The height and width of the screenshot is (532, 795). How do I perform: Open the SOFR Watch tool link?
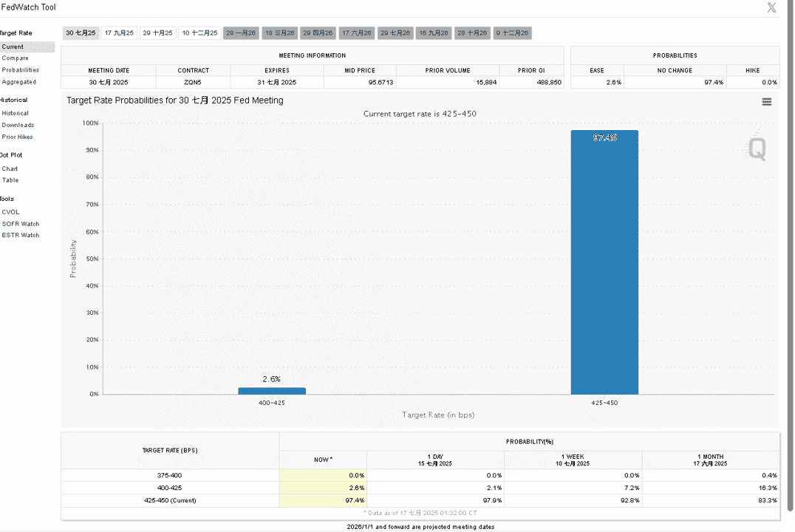point(20,224)
